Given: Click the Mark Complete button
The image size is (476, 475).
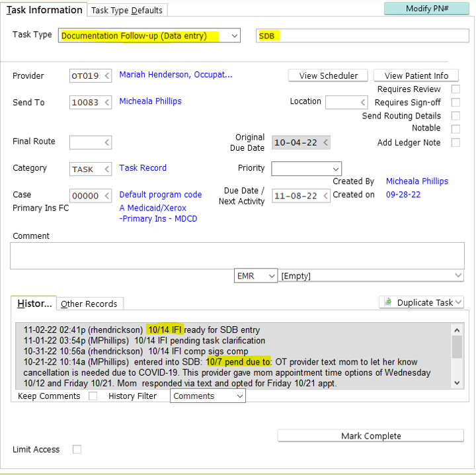Looking at the screenshot, I should click(x=370, y=436).
